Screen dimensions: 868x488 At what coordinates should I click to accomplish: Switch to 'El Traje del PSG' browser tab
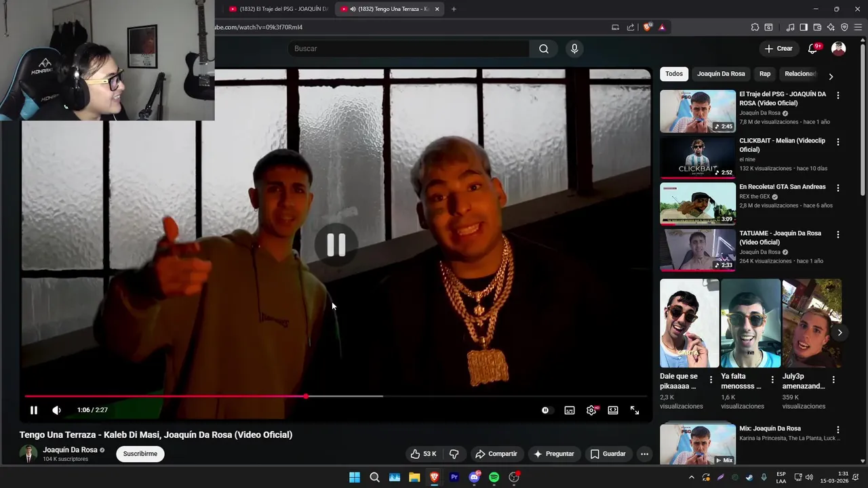pyautogui.click(x=278, y=9)
